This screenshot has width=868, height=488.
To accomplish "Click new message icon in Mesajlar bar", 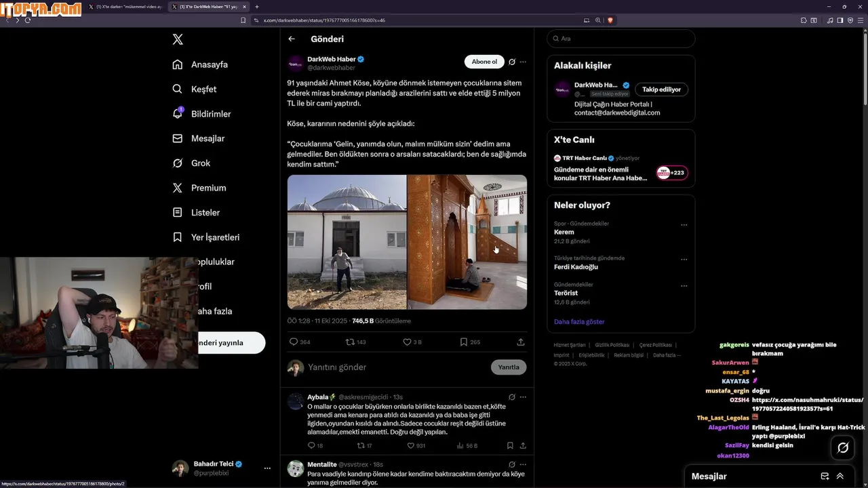I will point(825,476).
